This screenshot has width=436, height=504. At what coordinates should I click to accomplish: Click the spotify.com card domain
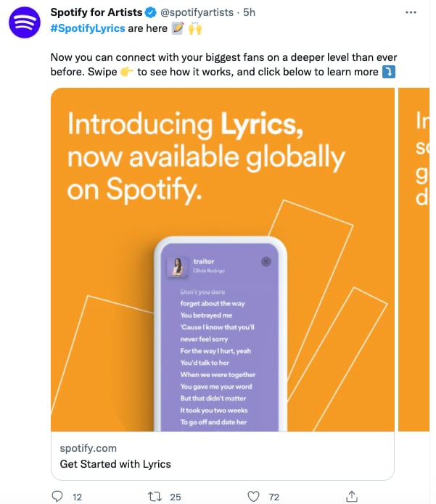pos(88,448)
